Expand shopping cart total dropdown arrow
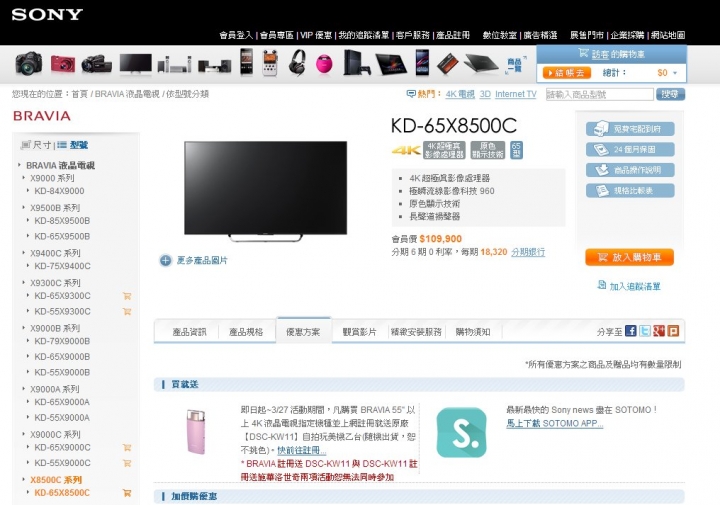 [675, 73]
